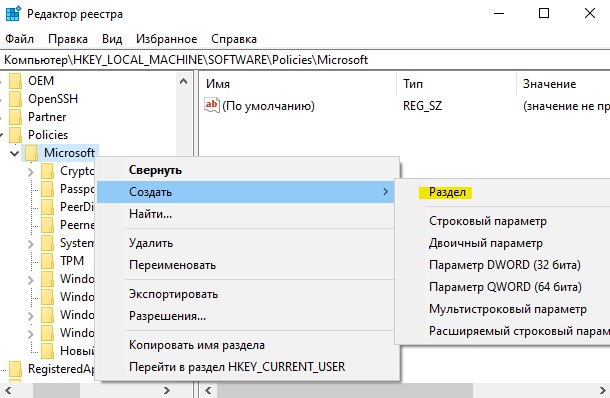
Task: Click the System folder icon
Action: tap(47, 243)
